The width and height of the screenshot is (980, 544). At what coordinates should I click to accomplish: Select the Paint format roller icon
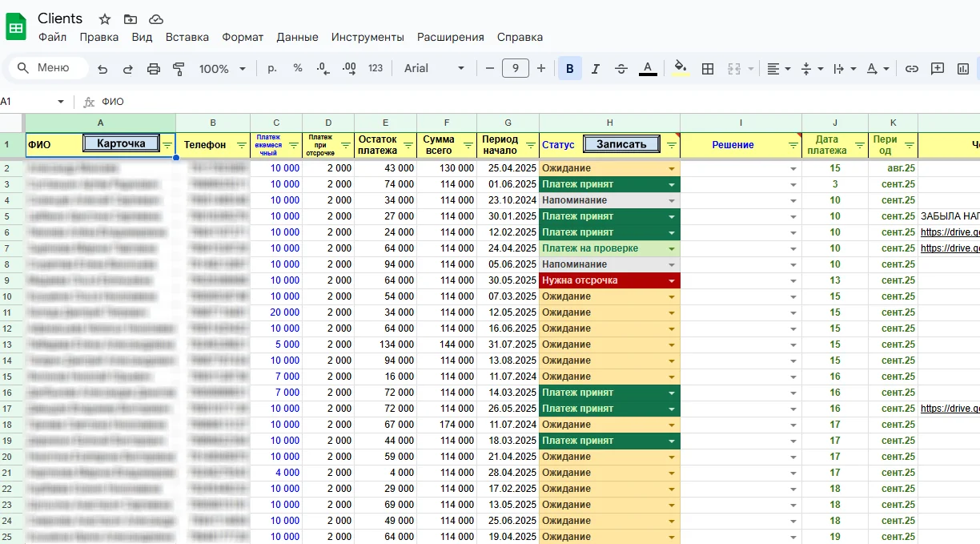pos(179,69)
